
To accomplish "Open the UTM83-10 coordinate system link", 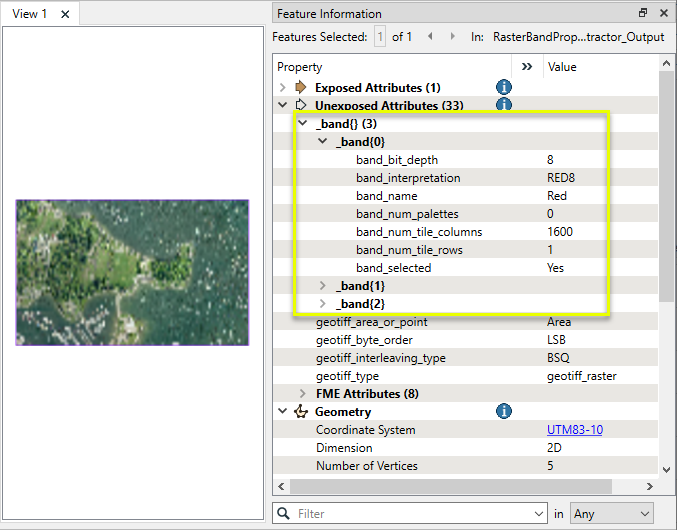I will (x=574, y=430).
